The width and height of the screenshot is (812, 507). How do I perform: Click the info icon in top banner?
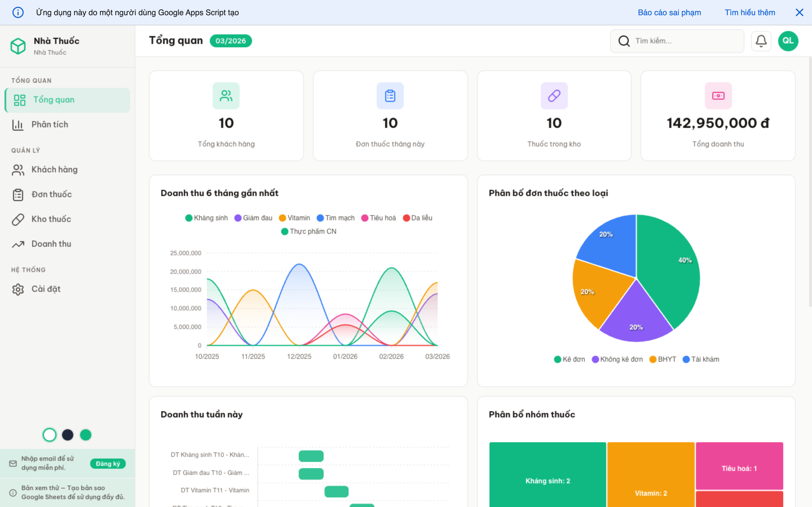[18, 12]
